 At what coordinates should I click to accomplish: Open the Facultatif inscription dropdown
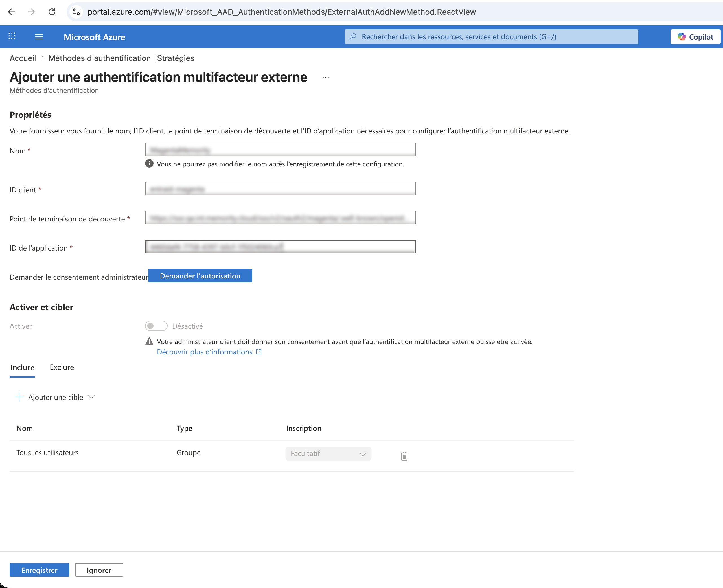tap(328, 453)
